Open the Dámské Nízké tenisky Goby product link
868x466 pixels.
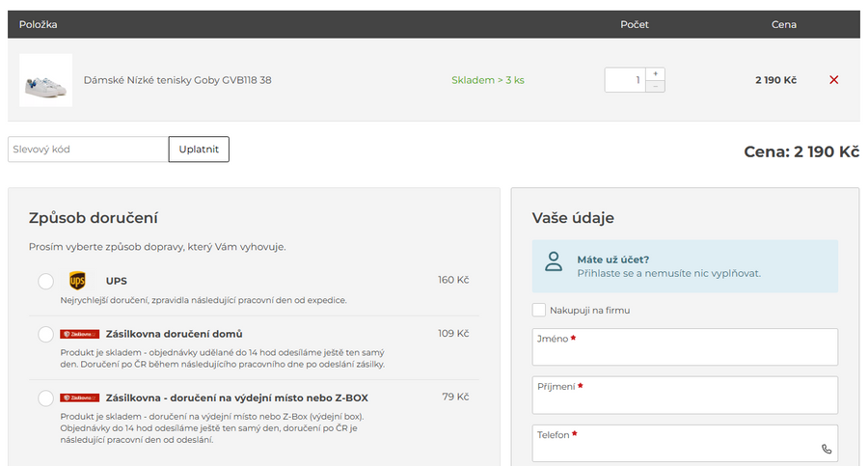click(177, 80)
